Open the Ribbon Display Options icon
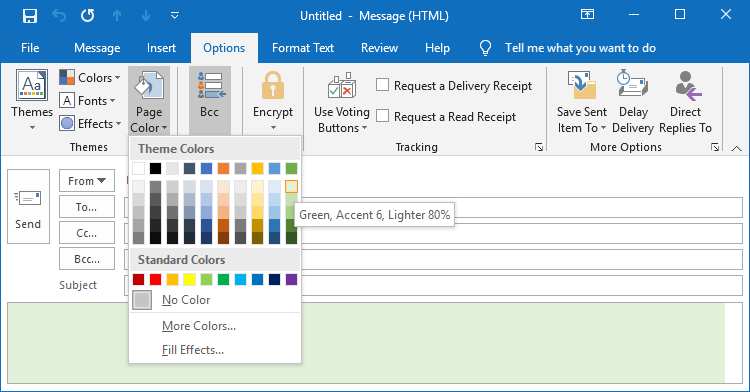The width and height of the screenshot is (750, 392). coord(587,14)
